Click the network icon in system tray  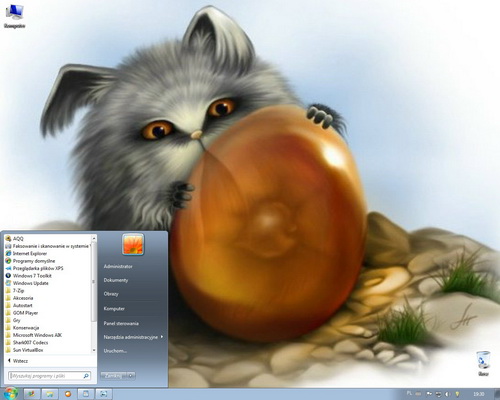pyautogui.click(x=438, y=394)
